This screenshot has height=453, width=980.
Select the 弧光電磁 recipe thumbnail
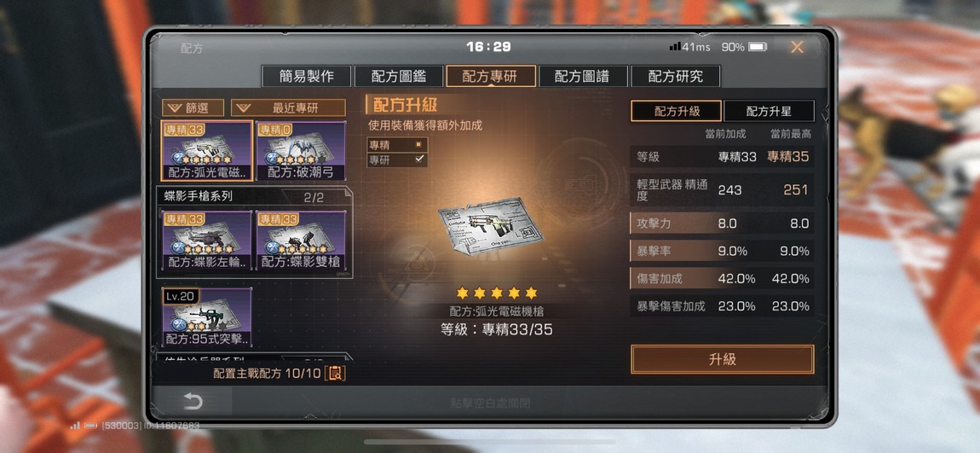(x=207, y=151)
